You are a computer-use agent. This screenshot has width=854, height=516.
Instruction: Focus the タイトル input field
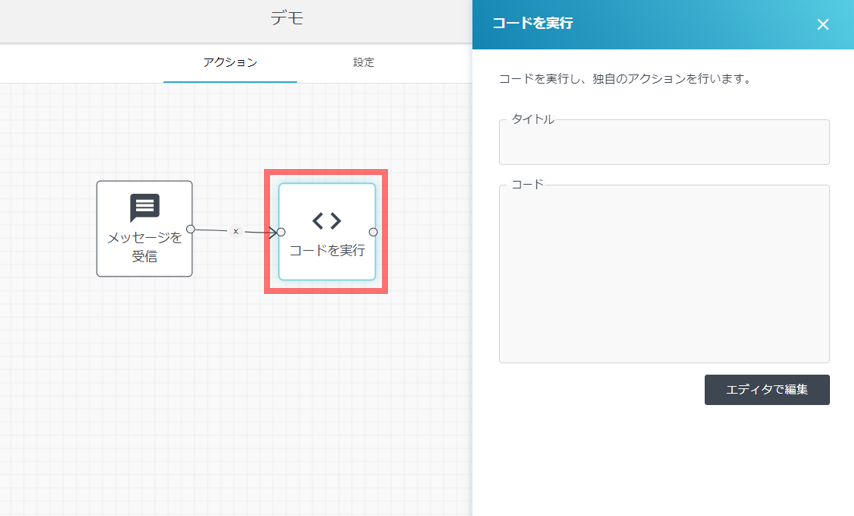[x=664, y=143]
